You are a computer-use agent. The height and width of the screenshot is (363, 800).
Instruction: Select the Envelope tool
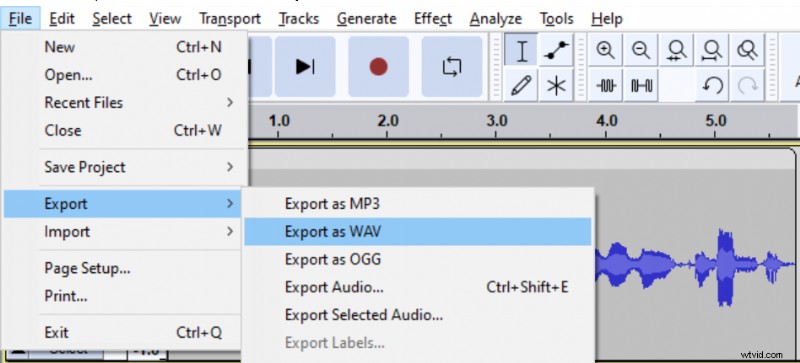tap(556, 51)
